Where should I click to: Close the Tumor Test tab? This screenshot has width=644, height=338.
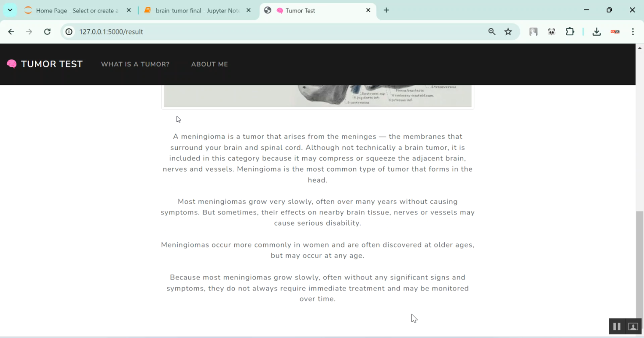[x=368, y=10]
